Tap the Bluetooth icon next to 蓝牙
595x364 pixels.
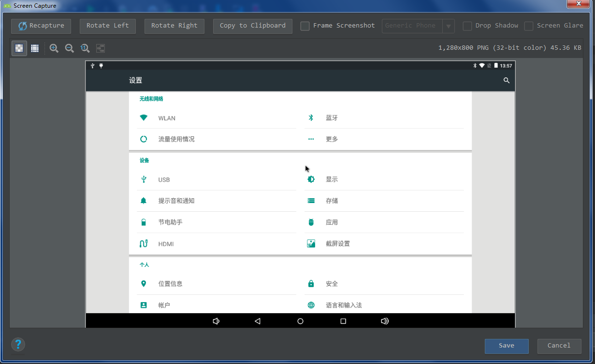click(311, 117)
